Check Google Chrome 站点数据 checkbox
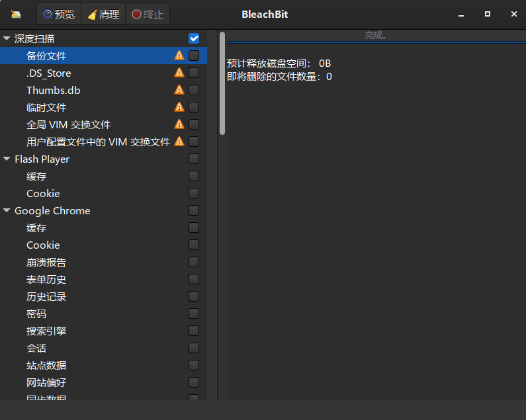 (194, 365)
